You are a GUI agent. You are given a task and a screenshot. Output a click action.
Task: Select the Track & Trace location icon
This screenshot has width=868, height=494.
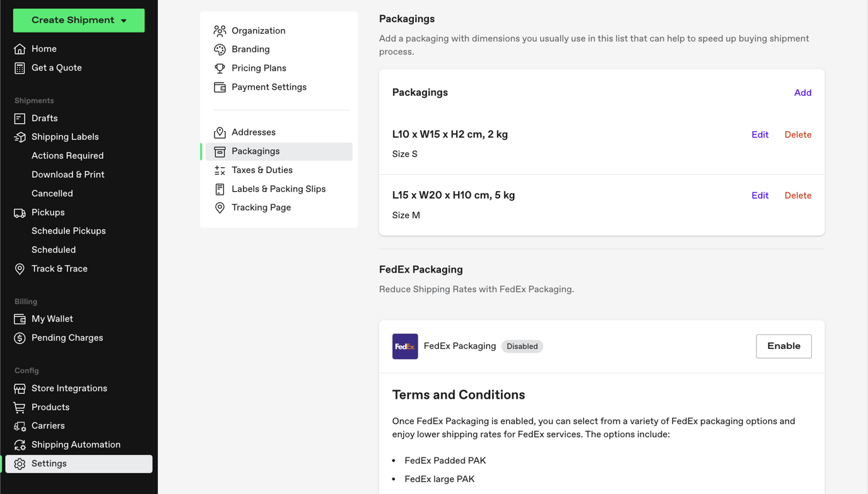(20, 268)
